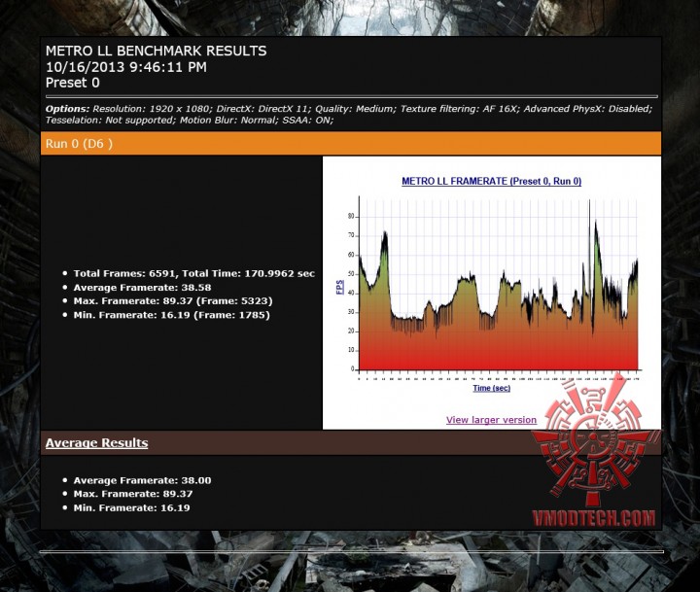Click the FPS axis label on chart
This screenshot has height=592, width=700.
pyautogui.click(x=340, y=287)
